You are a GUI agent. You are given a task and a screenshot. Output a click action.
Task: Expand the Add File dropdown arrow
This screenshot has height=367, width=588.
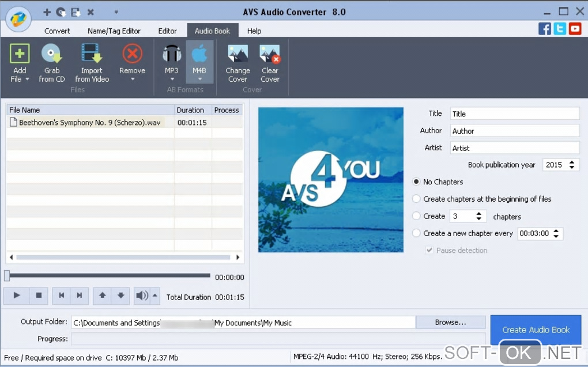(x=27, y=79)
